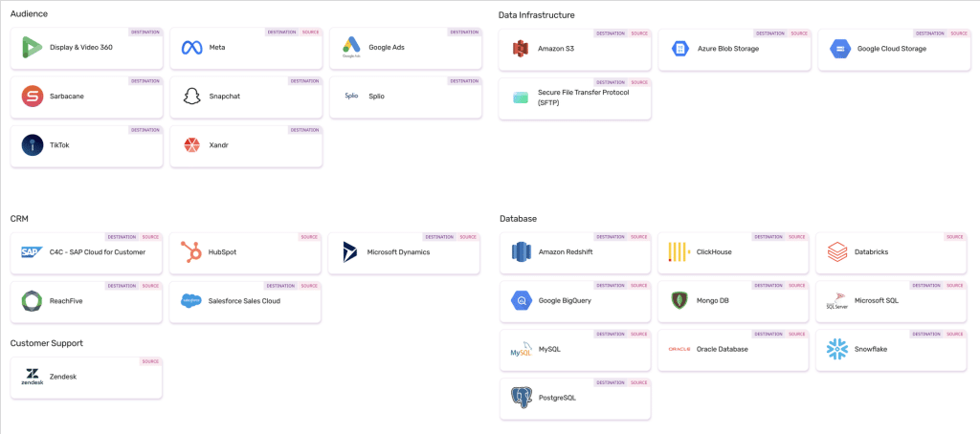The width and height of the screenshot is (980, 434).
Task: Click the ReachFive green logo icon
Action: coord(32,301)
